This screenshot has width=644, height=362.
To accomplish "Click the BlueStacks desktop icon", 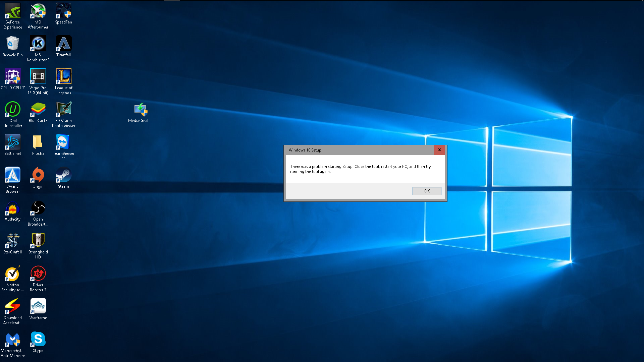I will (38, 110).
